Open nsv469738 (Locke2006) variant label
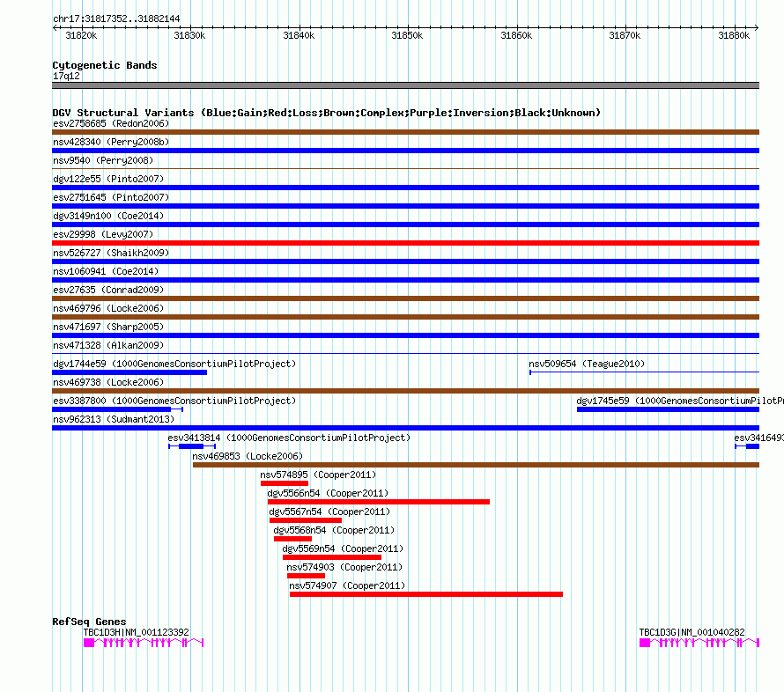The image size is (784, 692). tap(108, 382)
